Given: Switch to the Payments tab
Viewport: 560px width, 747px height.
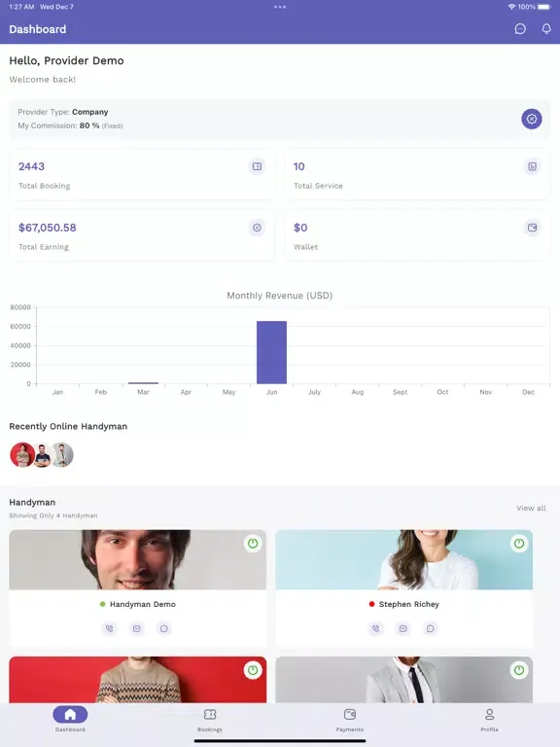Looking at the screenshot, I should 350,719.
